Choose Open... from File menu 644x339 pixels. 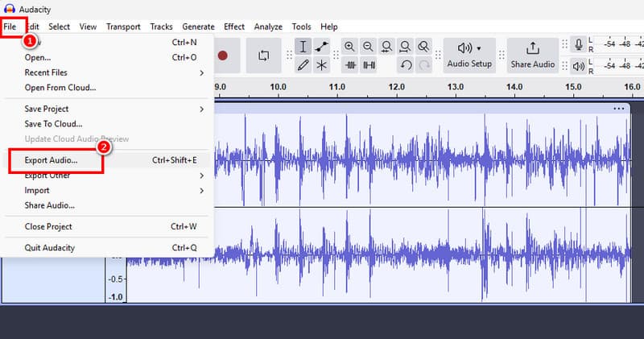click(107, 57)
